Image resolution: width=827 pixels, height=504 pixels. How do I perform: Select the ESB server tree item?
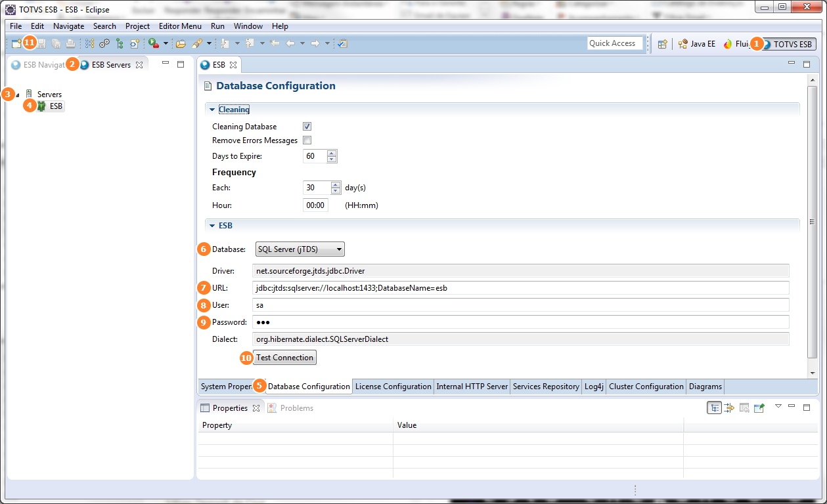(x=51, y=106)
